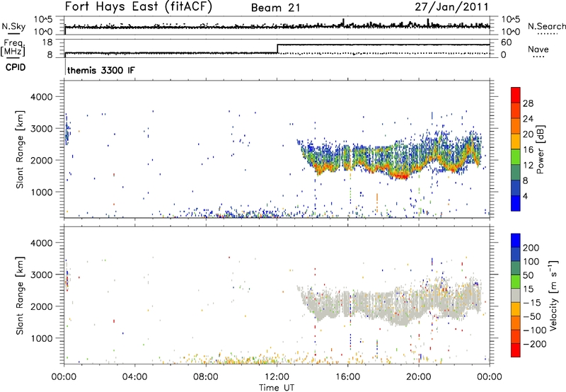Click the '18' tick of the frequency axis

coord(47,42)
